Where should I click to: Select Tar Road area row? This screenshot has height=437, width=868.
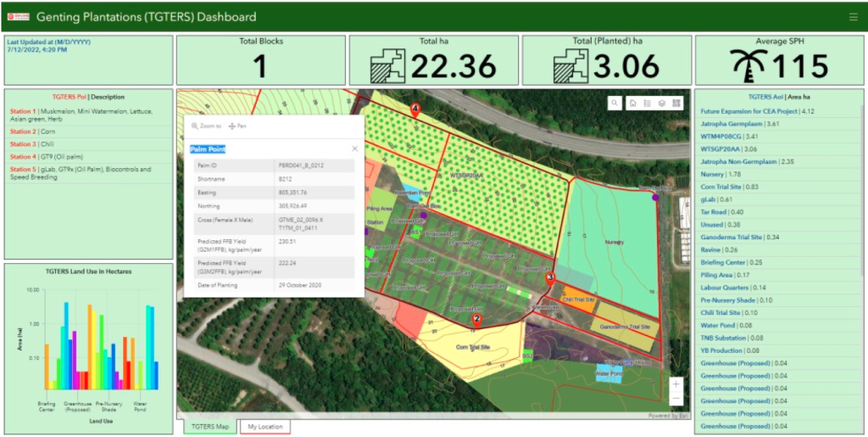point(779,212)
